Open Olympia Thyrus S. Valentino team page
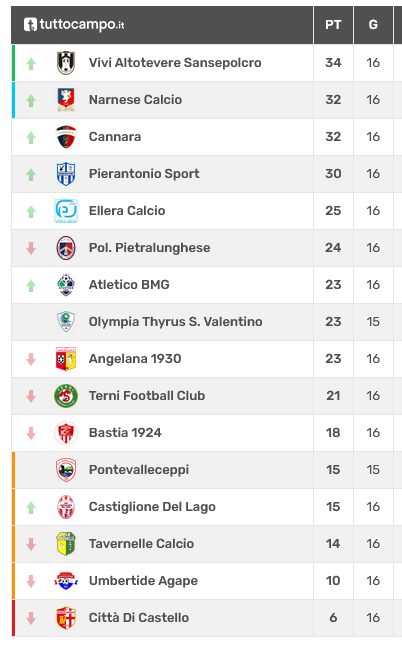 click(175, 321)
